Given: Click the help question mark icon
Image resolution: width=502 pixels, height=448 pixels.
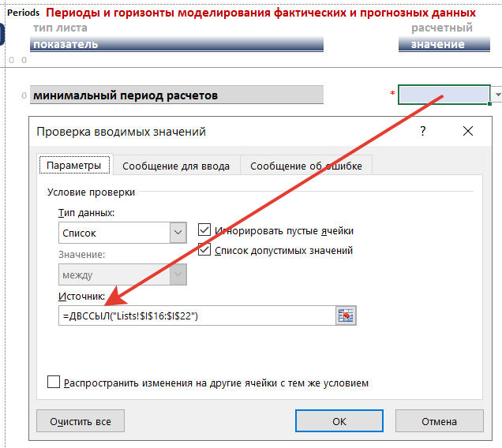Looking at the screenshot, I should [x=423, y=131].
